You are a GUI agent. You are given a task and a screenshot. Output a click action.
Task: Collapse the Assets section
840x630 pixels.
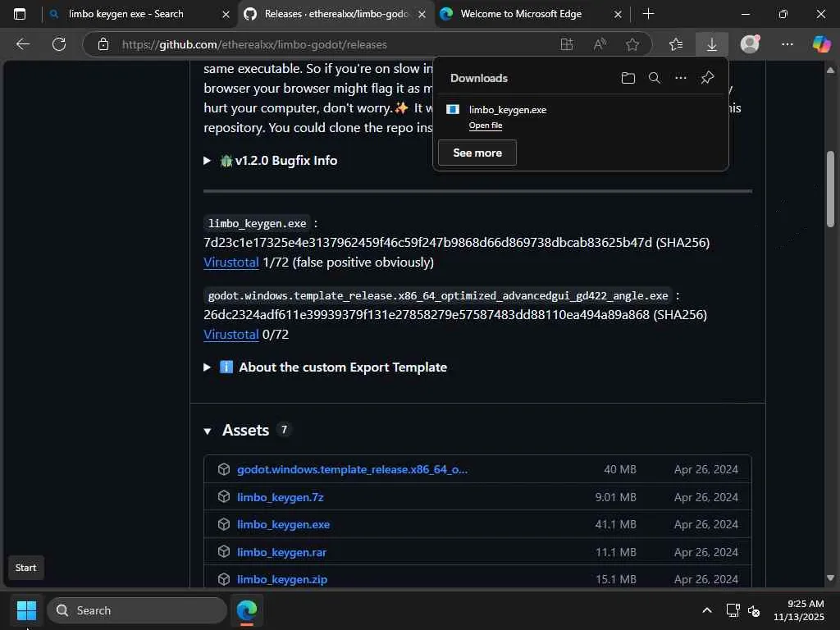(x=208, y=431)
